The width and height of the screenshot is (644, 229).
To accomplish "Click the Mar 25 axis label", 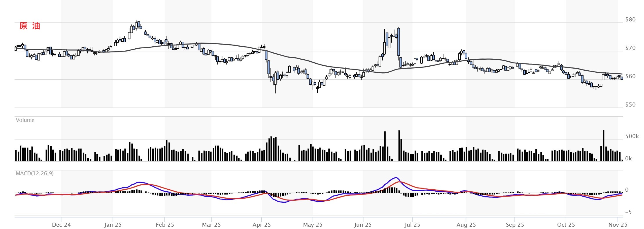I will 211,225.
